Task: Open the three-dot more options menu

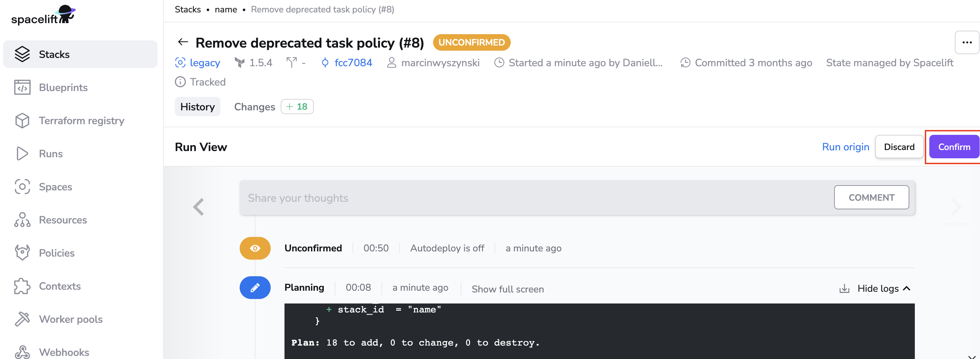Action: pyautogui.click(x=966, y=43)
